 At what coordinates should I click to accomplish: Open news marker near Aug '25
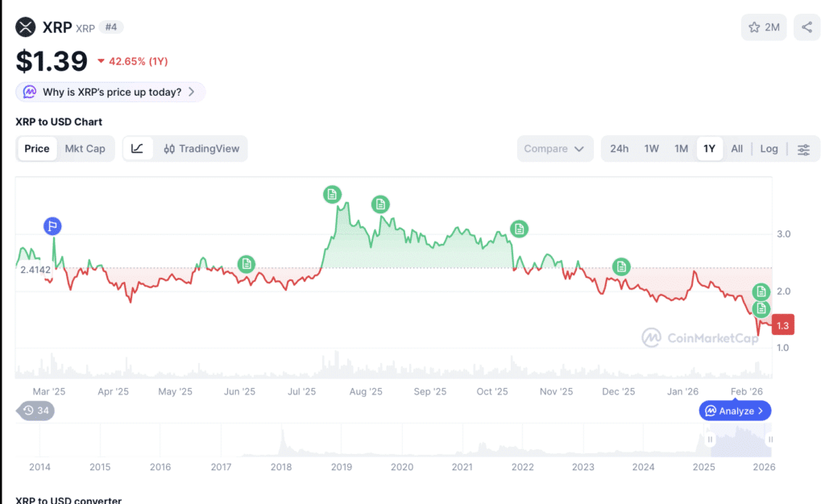[x=380, y=204]
